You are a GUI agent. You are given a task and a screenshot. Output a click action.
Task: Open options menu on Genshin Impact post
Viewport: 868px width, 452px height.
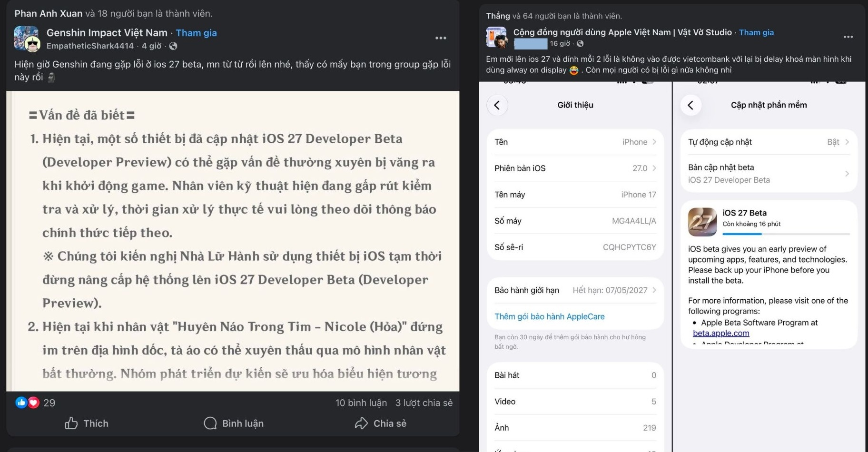click(x=441, y=38)
